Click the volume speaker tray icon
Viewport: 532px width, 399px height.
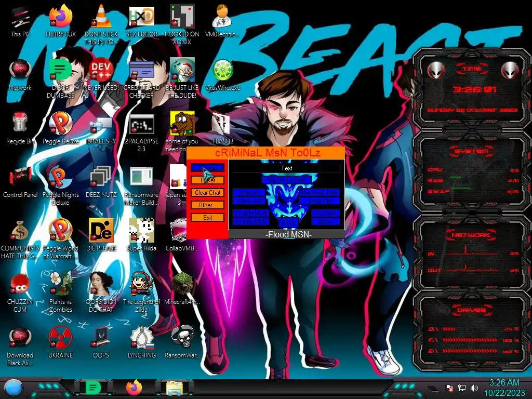tap(474, 388)
